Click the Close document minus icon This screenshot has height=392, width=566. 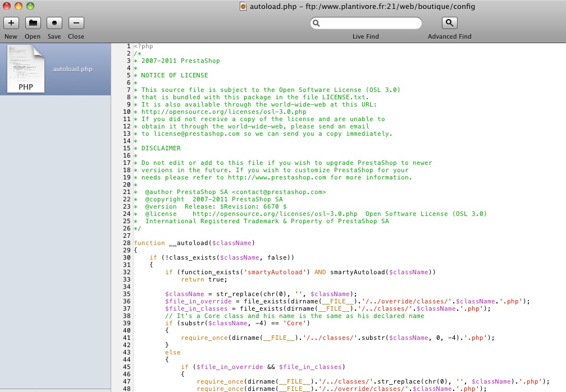click(76, 23)
